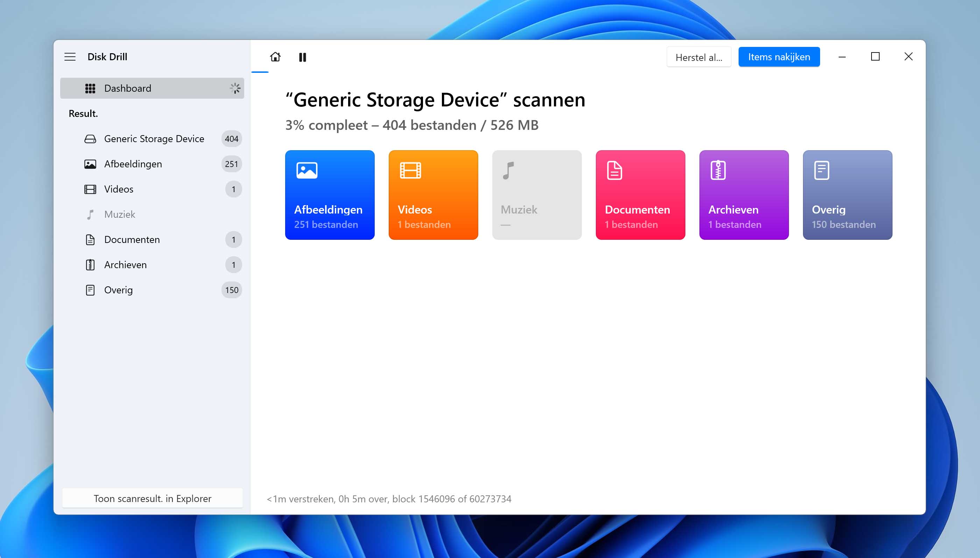Click the hamburger menu icon
Image resolution: width=980 pixels, height=558 pixels.
coord(69,57)
